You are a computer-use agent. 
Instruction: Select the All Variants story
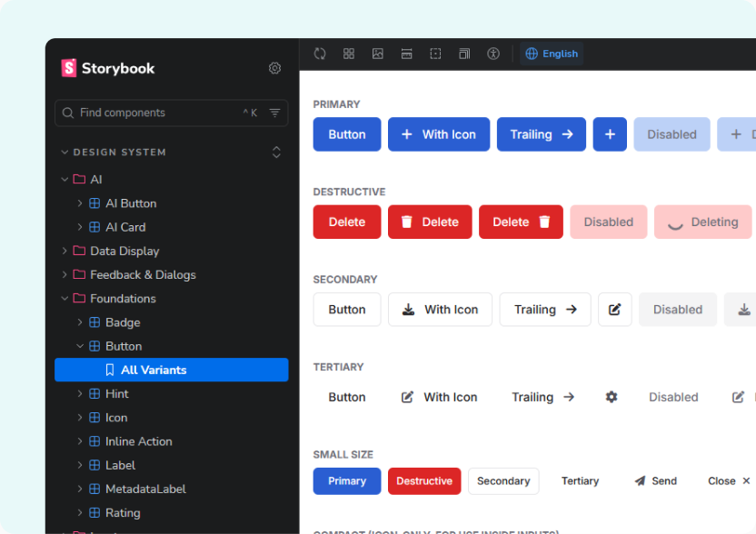pos(172,370)
